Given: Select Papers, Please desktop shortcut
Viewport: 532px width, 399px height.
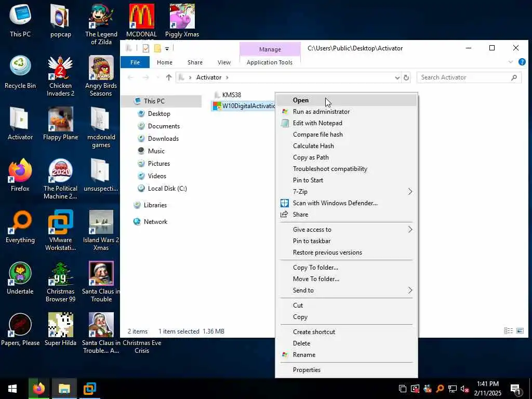Looking at the screenshot, I should (x=20, y=329).
